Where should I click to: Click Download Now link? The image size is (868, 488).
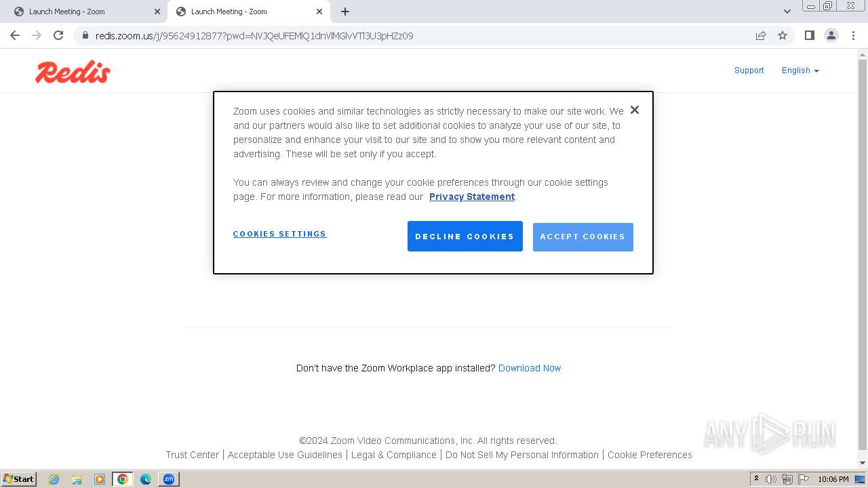point(530,368)
